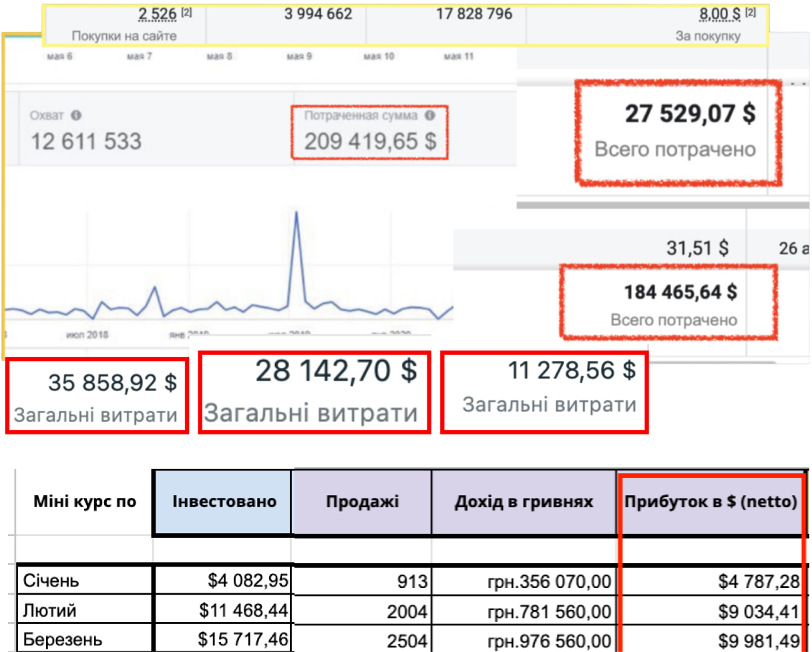Click the Березень sales cell 2504
This screenshot has width=812, height=652.
362,641
